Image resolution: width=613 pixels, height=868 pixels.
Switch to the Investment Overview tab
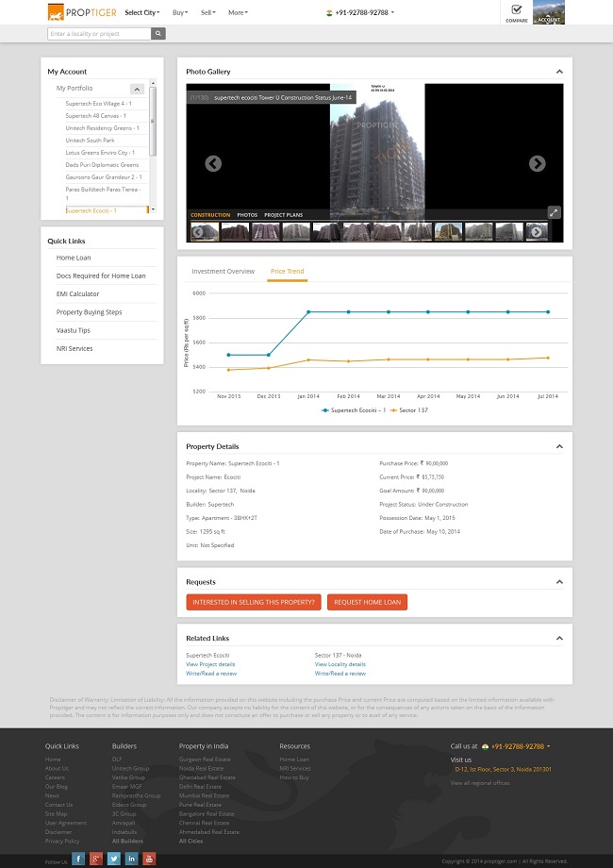[223, 272]
